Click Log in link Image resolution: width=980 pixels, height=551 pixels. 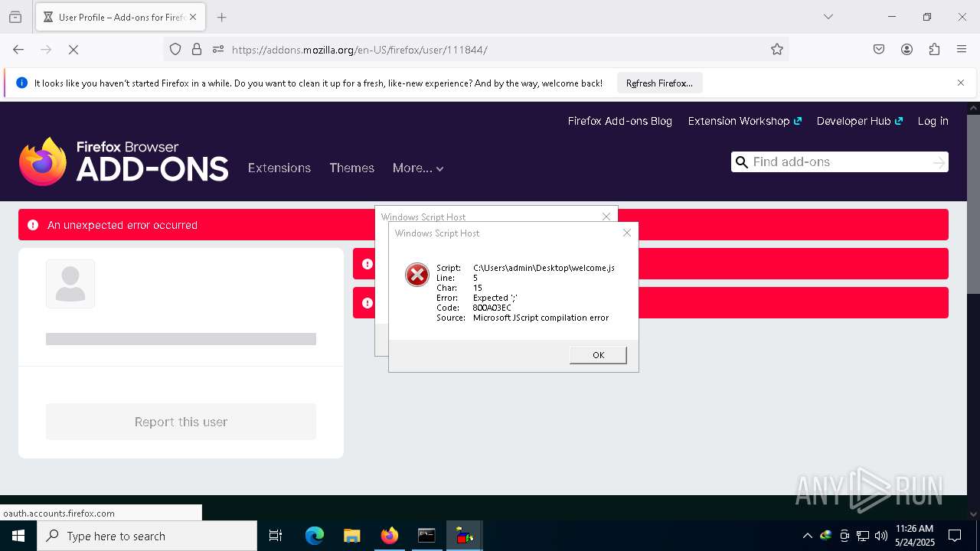(933, 121)
